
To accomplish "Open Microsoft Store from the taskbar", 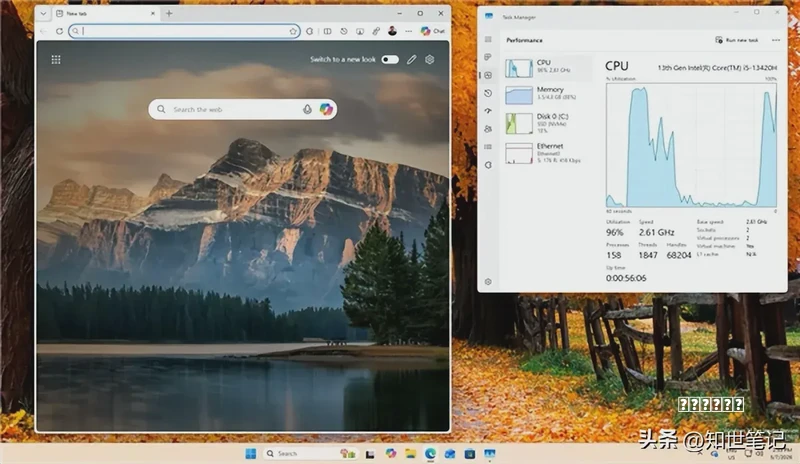I will (469, 453).
